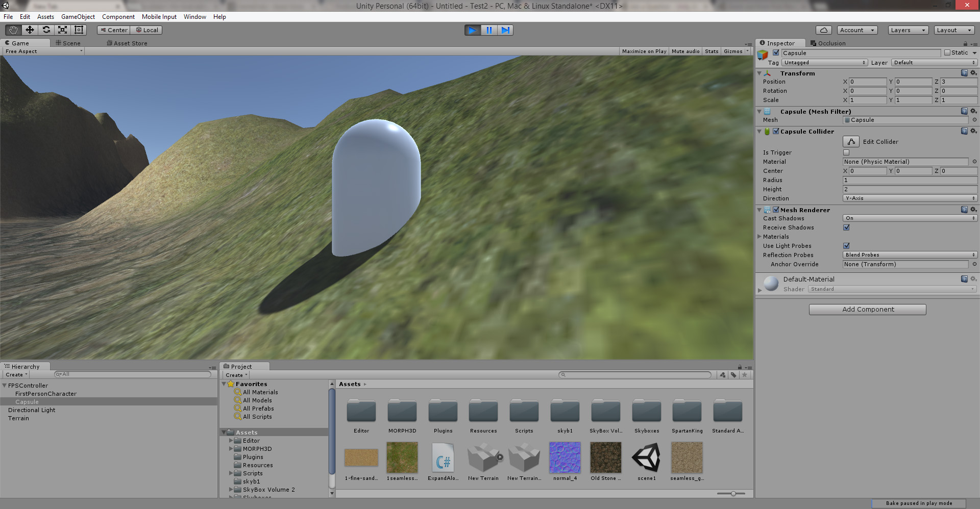Image resolution: width=980 pixels, height=509 pixels.
Task: Switch to the Asset Store tab
Action: [x=127, y=43]
